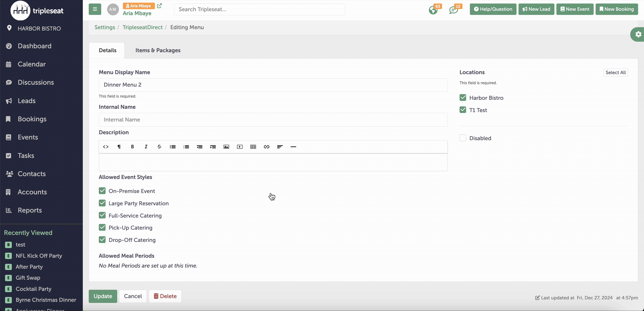The height and width of the screenshot is (311, 644).
Task: Uncheck Pick-Up Catering style
Action: pyautogui.click(x=102, y=227)
